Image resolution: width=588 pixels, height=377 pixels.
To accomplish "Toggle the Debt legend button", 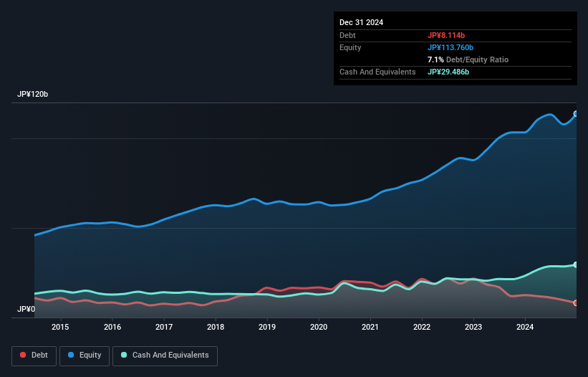I will tap(34, 355).
